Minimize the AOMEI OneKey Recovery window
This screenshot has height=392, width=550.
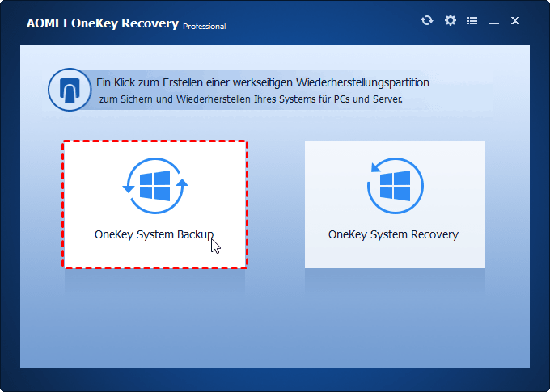494,23
